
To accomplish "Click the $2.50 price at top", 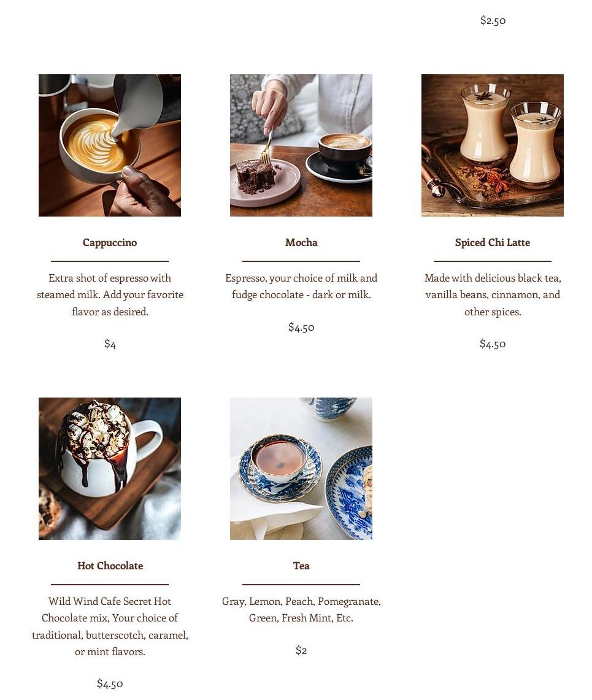I will (493, 20).
